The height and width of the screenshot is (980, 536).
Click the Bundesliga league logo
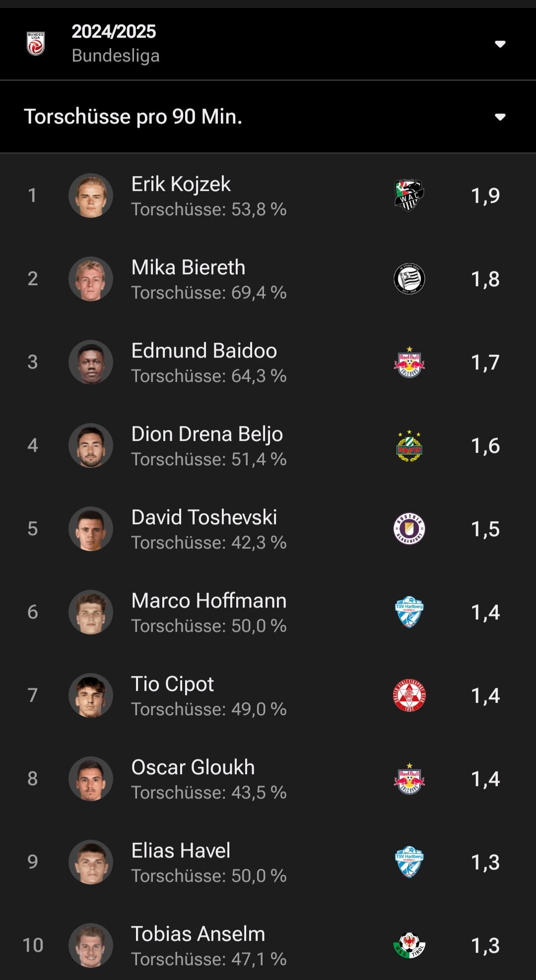[36, 44]
